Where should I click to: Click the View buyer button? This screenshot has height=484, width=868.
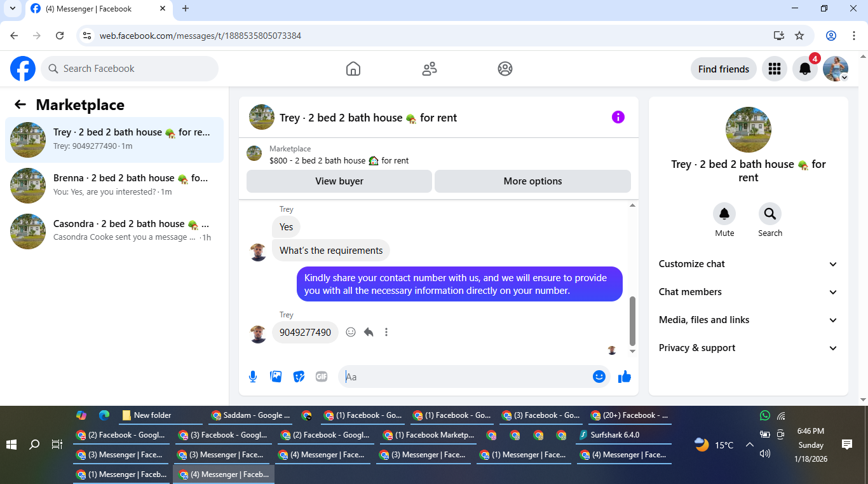[x=339, y=181]
